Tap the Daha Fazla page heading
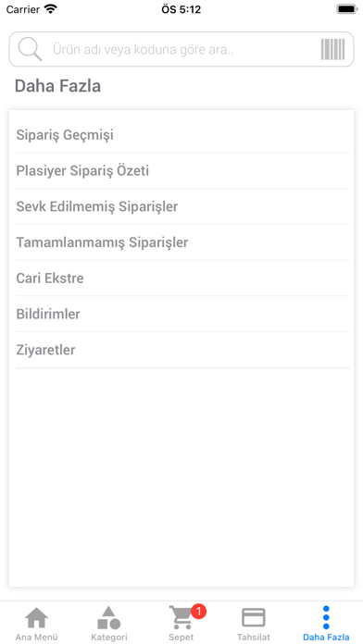The height and width of the screenshot is (644, 363). click(57, 87)
